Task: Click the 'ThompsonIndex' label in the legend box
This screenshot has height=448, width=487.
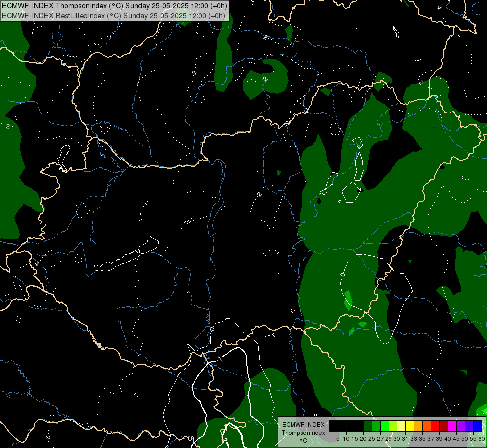Action: [x=303, y=433]
